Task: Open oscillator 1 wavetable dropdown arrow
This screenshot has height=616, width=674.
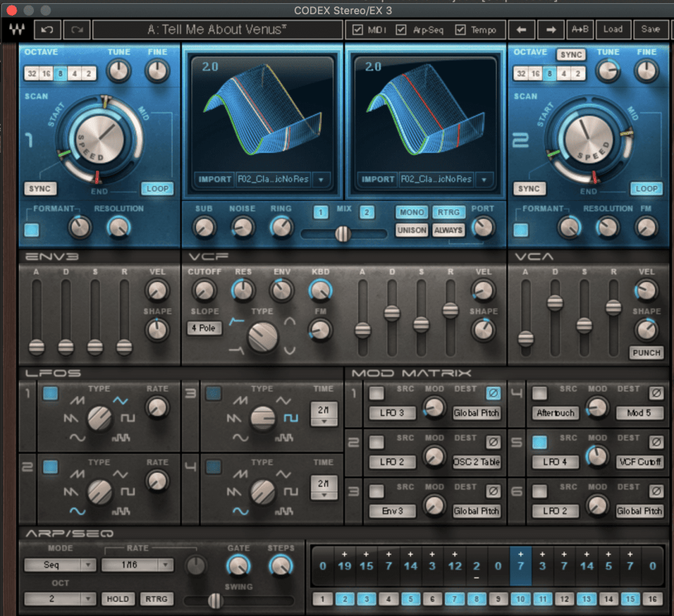Action: 320,180
